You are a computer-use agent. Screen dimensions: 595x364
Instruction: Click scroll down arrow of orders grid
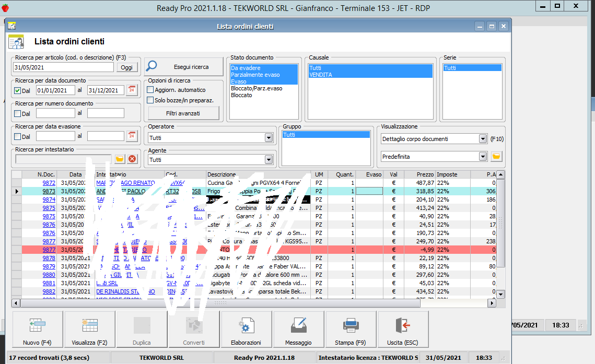tap(501, 294)
